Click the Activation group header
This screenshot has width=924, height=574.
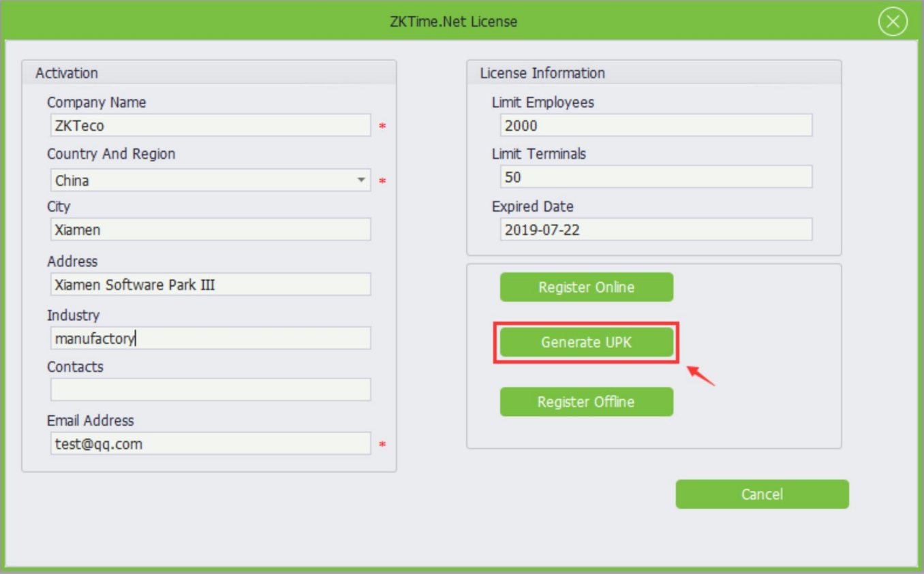click(x=67, y=73)
